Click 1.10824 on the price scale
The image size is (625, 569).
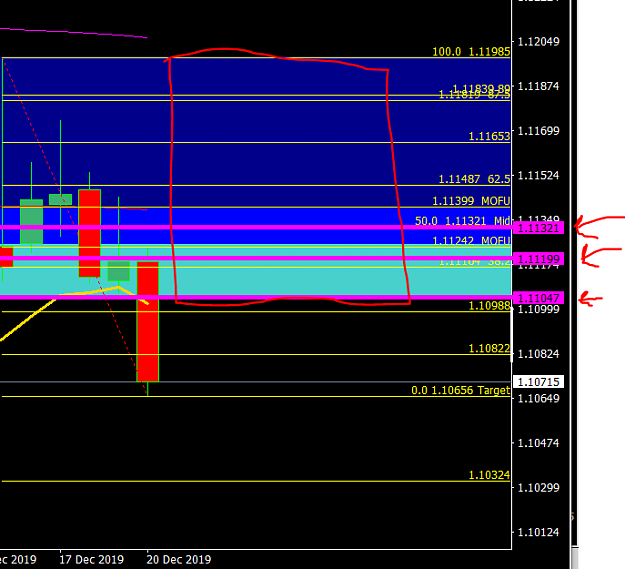tap(539, 354)
